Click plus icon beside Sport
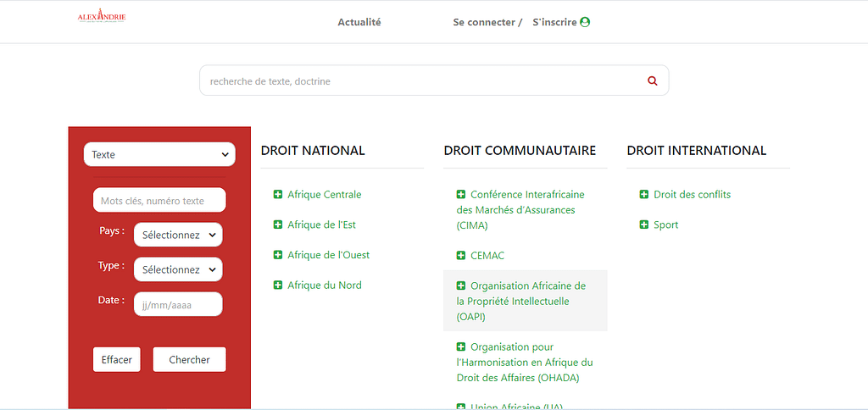 click(644, 225)
